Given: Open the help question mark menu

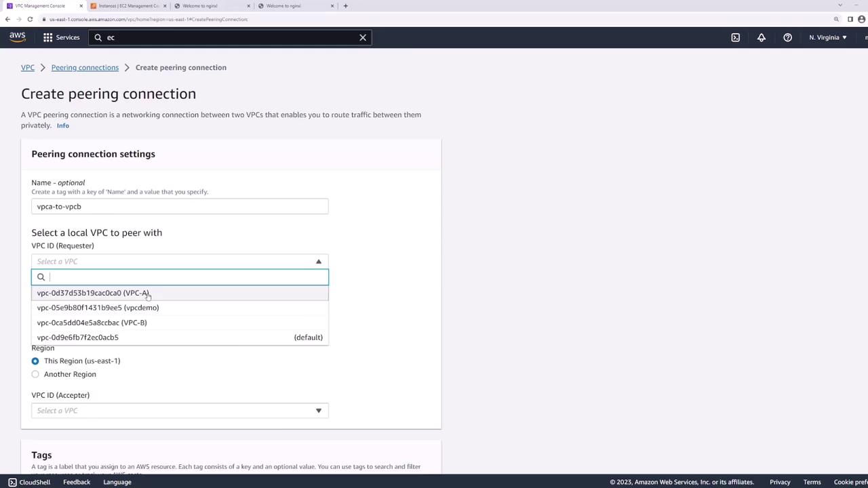Looking at the screenshot, I should coord(787,37).
